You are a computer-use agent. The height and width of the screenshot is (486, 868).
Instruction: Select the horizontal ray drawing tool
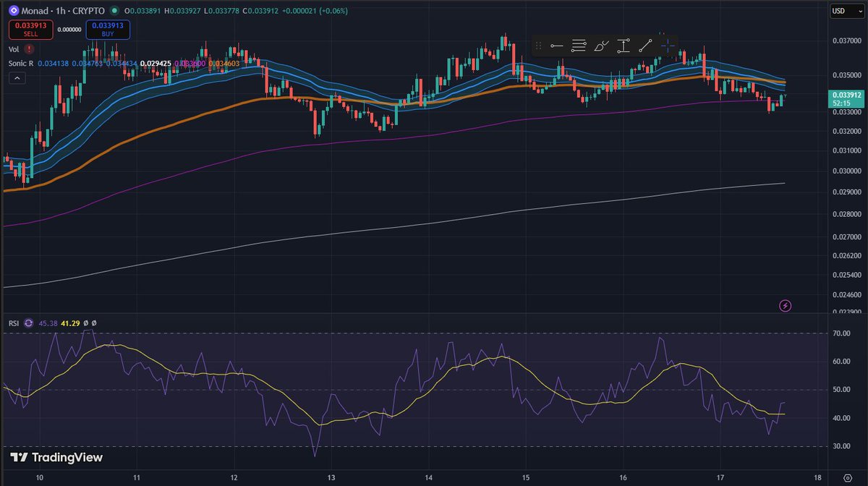pyautogui.click(x=556, y=46)
